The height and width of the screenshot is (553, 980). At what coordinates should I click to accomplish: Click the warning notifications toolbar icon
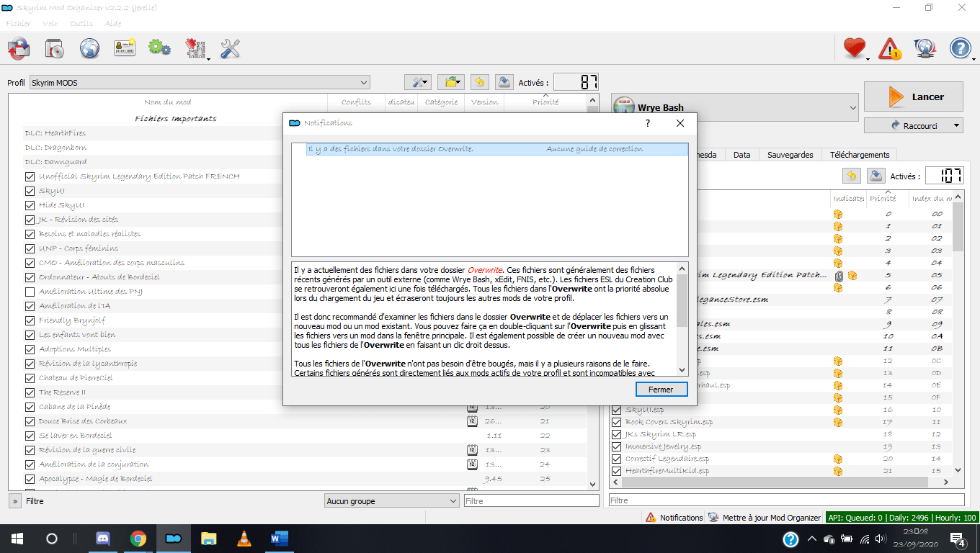[891, 48]
